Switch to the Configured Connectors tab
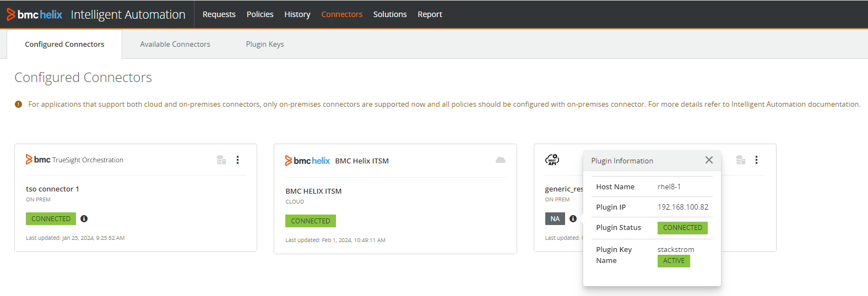 (64, 44)
